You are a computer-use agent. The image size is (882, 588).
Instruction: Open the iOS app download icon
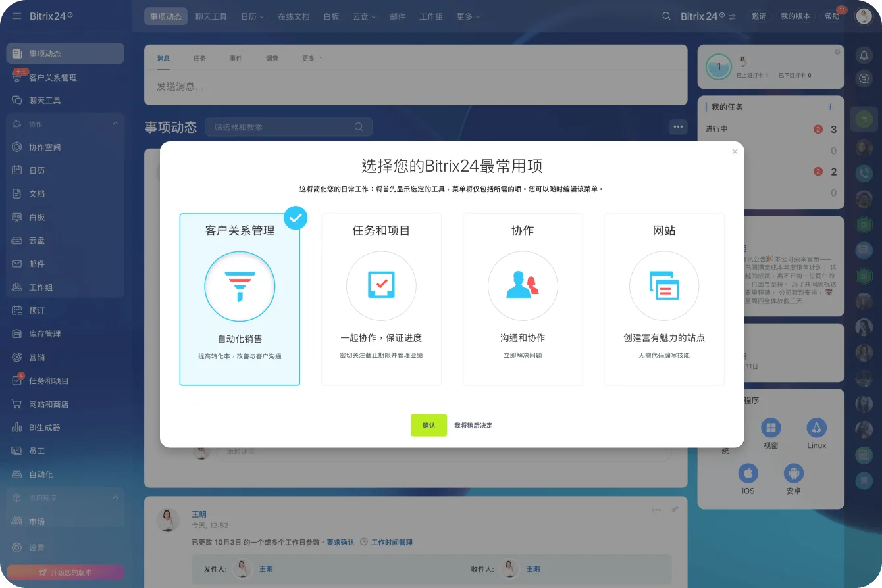(x=748, y=474)
